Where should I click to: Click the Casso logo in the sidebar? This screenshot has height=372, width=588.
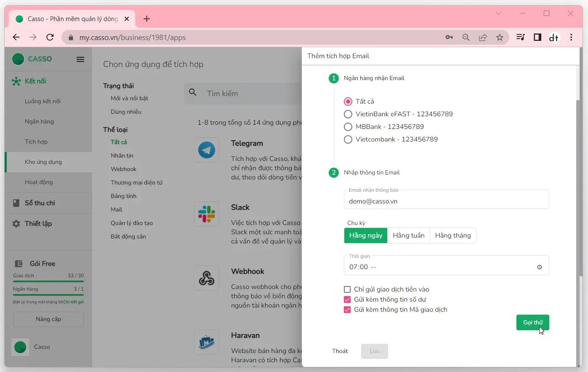[32, 59]
